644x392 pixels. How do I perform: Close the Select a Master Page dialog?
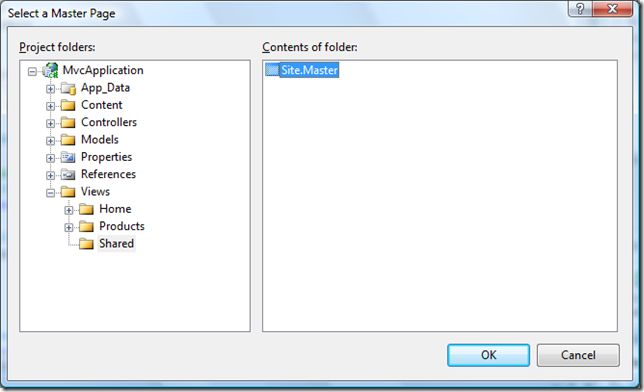[612, 9]
